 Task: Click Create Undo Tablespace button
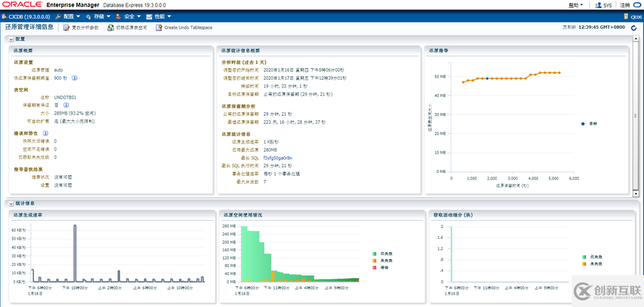pyautogui.click(x=184, y=28)
